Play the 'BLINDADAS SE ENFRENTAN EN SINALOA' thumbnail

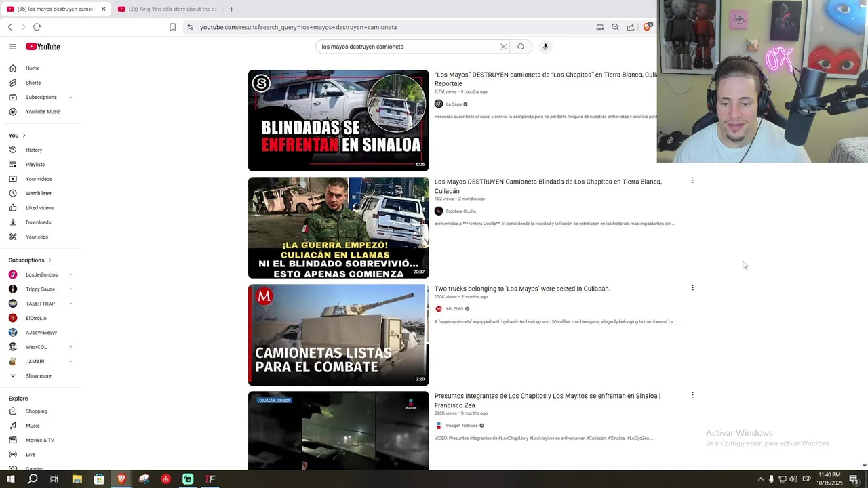[338, 121]
